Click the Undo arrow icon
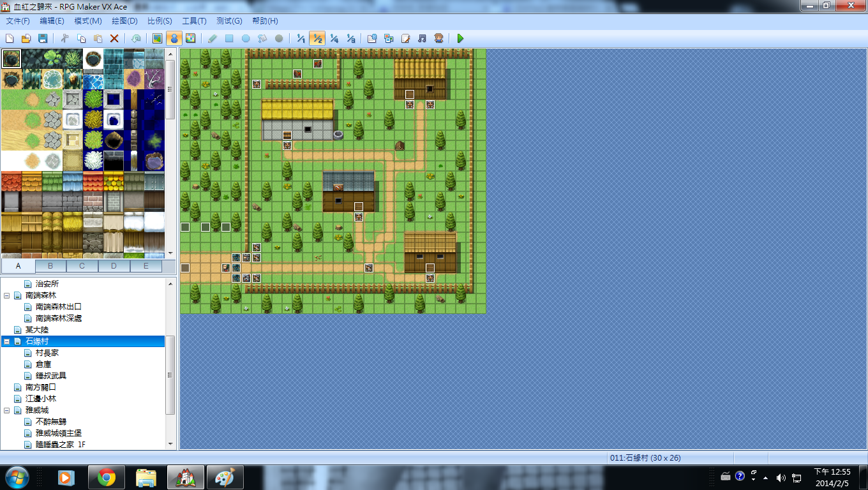The width and height of the screenshot is (868, 490). 136,38
